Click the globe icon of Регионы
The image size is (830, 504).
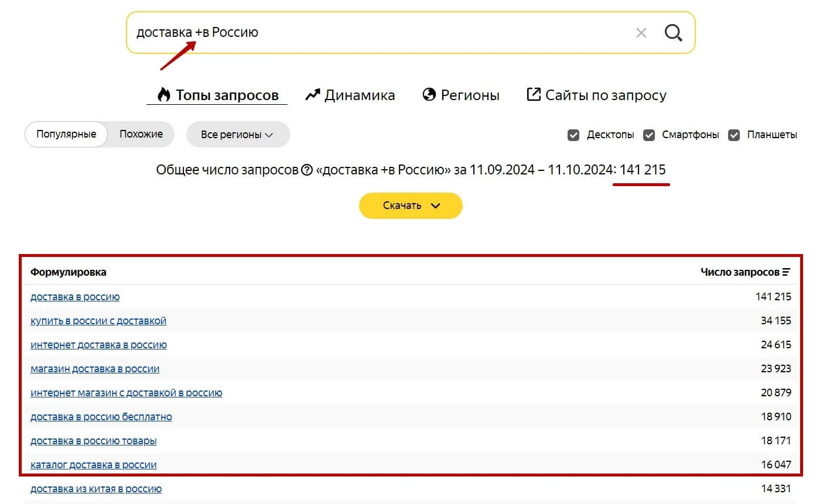tap(429, 95)
